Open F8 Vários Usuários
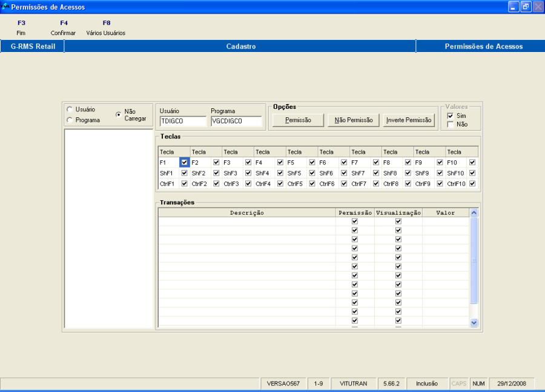This screenshot has width=545, height=392. (106, 27)
